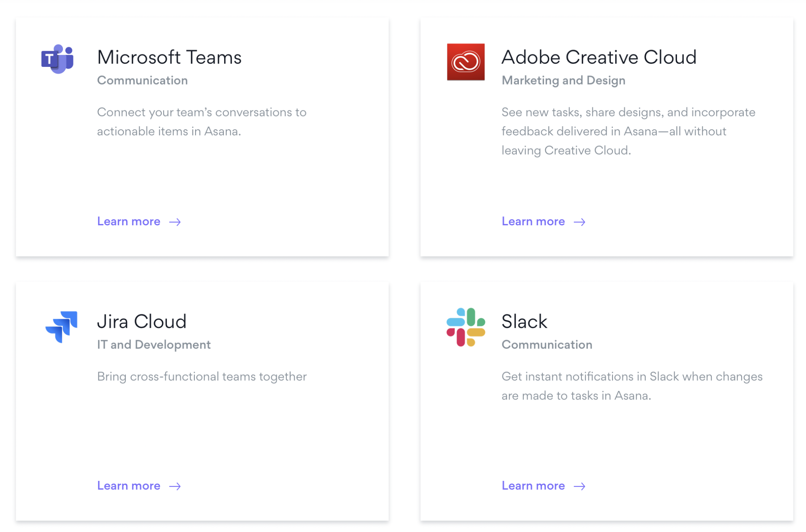Open Learn more link for Adobe Creative Cloud
Screen dimensions: 806x532
(533, 221)
